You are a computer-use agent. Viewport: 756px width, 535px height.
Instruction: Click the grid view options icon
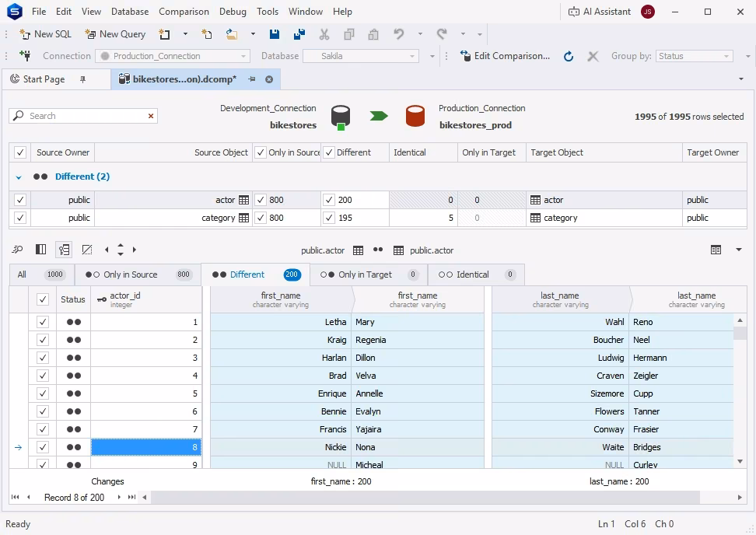[716, 250]
